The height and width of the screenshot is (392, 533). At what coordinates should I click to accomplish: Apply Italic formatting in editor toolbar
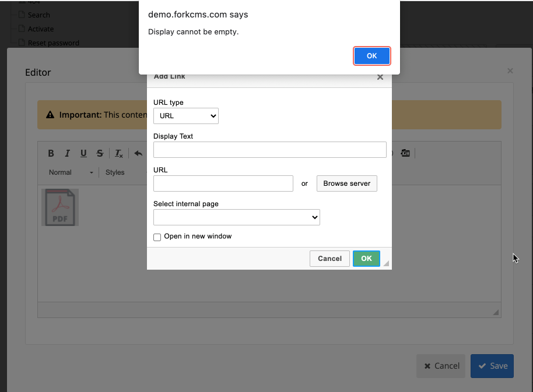click(67, 154)
